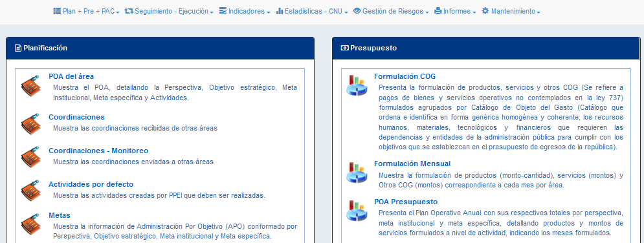Screen dimensions: 644x243
Task: Open the Actividades por defecto link
Action: coord(91,184)
